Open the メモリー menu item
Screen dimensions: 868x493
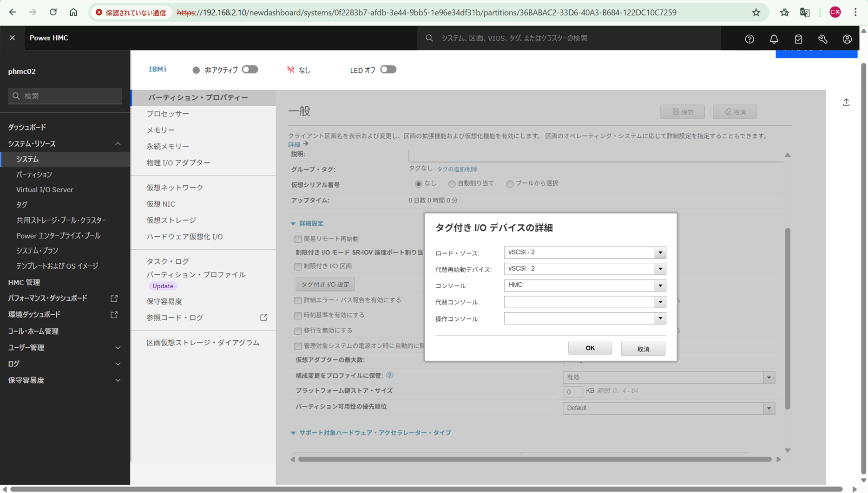(x=161, y=130)
